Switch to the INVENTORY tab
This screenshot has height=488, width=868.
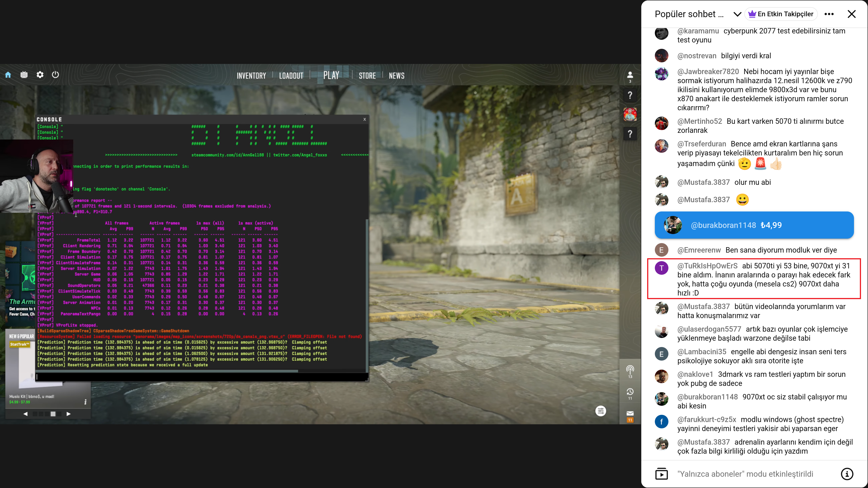[251, 76]
